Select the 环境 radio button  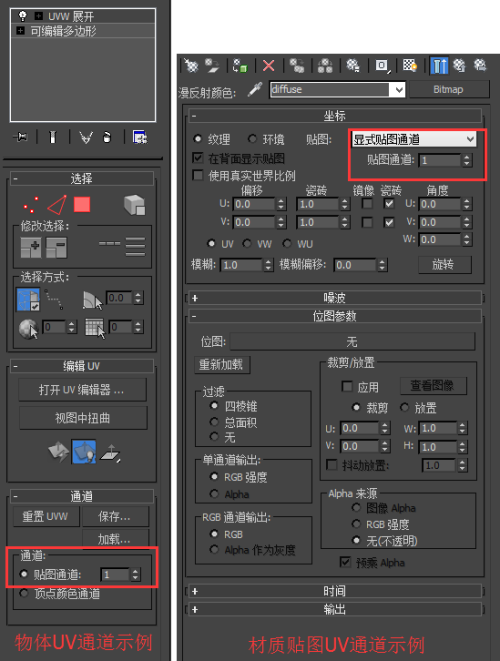[253, 139]
